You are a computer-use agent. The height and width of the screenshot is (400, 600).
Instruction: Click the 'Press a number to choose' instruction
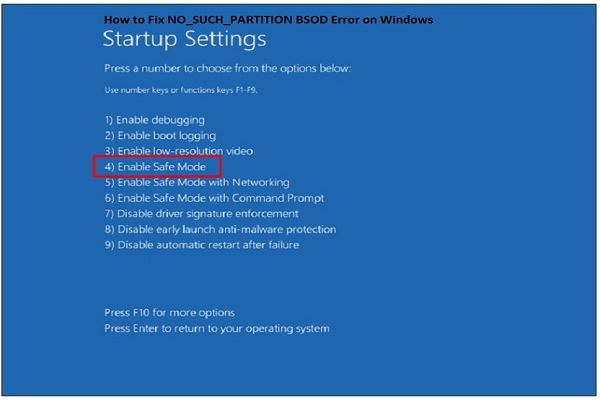coord(227,69)
